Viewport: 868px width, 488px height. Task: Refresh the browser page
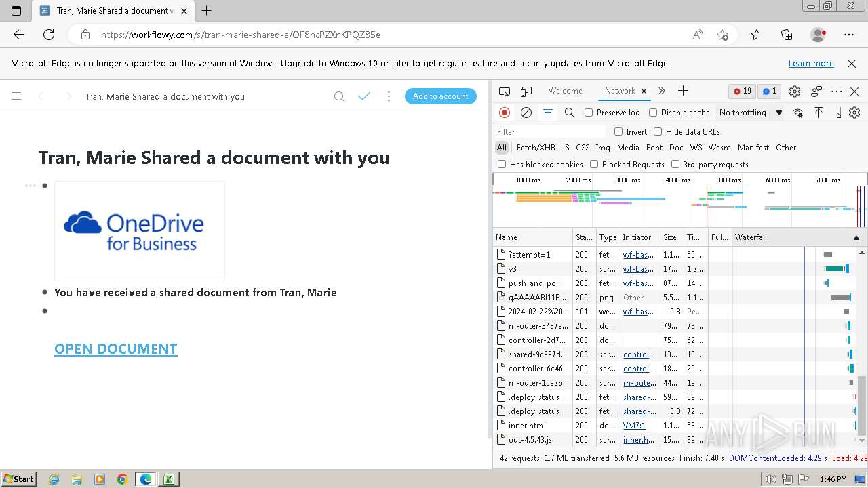(x=49, y=35)
